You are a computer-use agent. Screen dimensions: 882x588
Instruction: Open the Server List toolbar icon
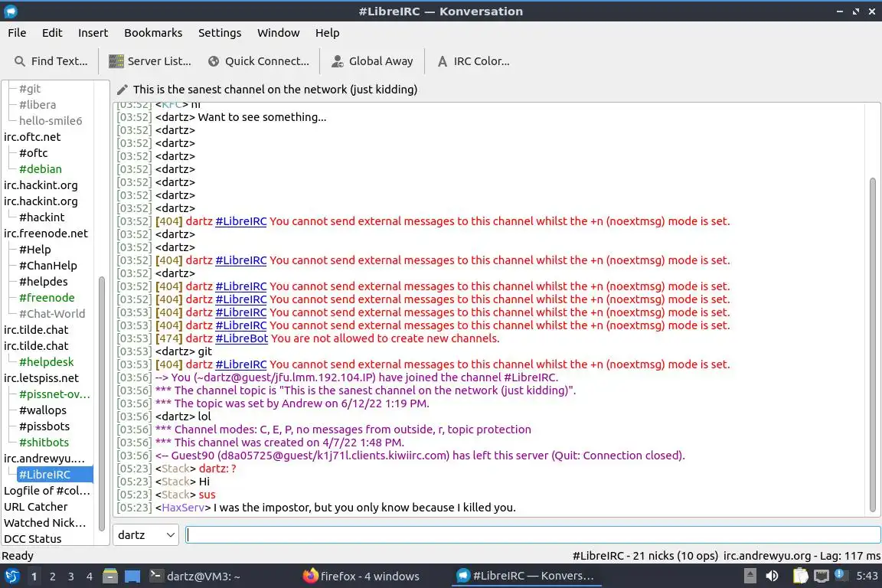pos(116,61)
